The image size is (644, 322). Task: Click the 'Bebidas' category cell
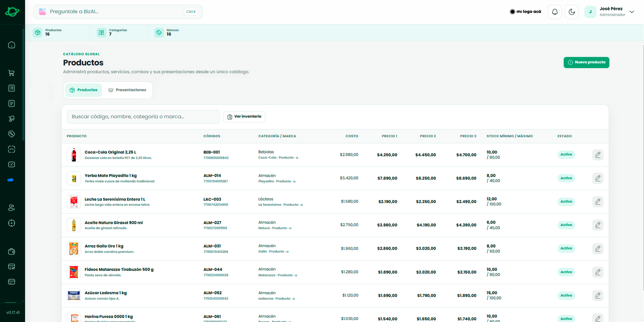[266, 152]
